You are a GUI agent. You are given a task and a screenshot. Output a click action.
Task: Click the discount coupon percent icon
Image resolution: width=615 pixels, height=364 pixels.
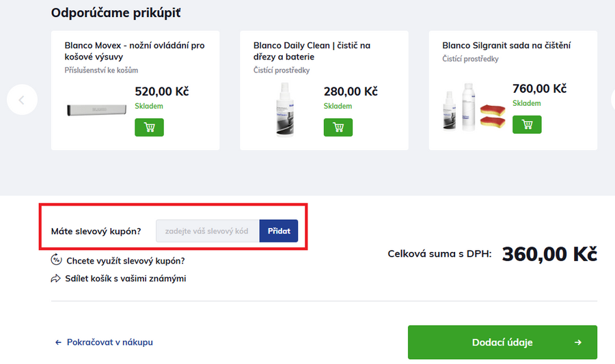pos(57,260)
